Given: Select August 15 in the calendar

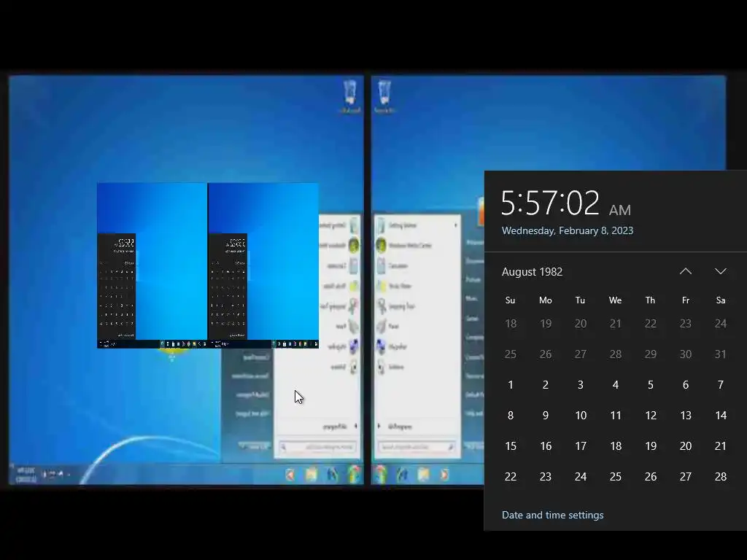Looking at the screenshot, I should pos(510,446).
